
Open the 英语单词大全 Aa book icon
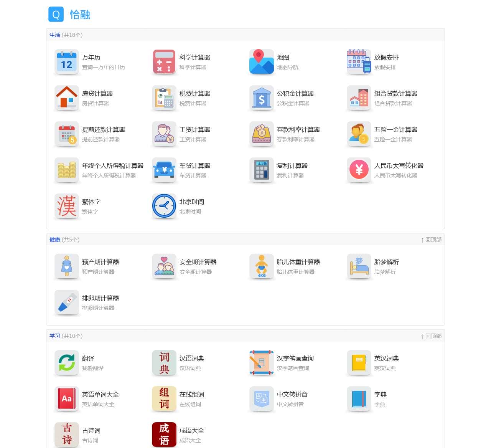(x=67, y=398)
